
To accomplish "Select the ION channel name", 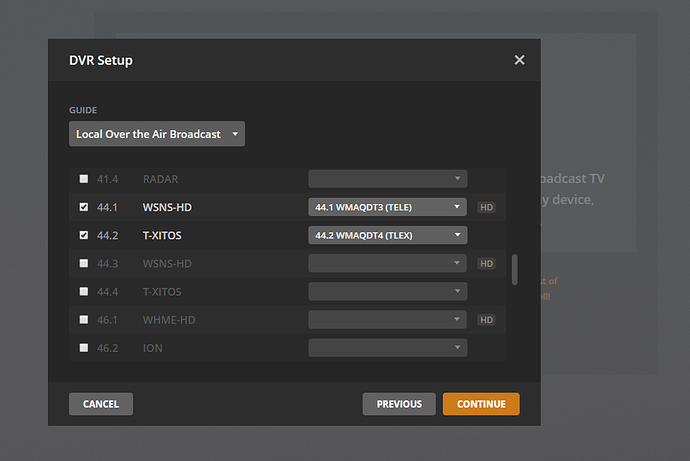I will [153, 348].
